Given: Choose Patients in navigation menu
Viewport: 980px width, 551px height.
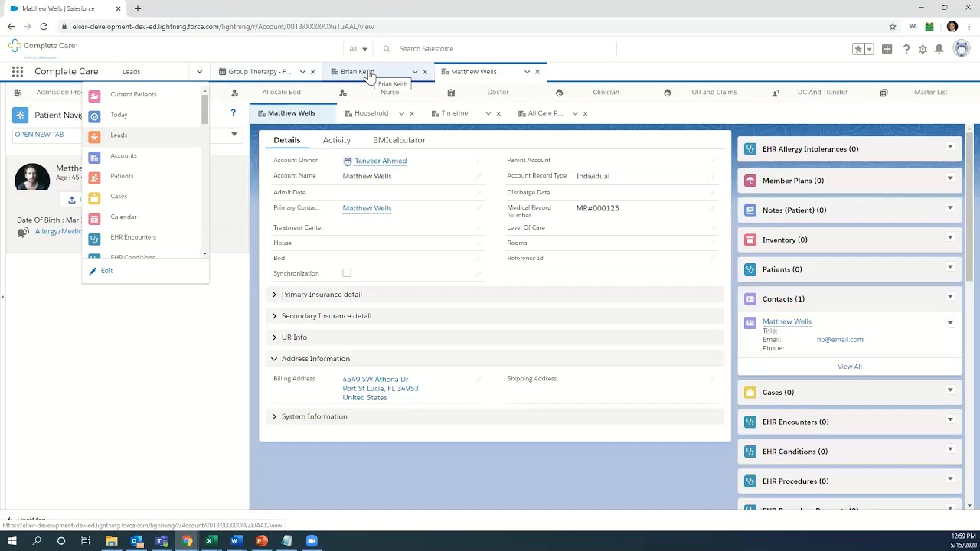Looking at the screenshot, I should pyautogui.click(x=122, y=176).
